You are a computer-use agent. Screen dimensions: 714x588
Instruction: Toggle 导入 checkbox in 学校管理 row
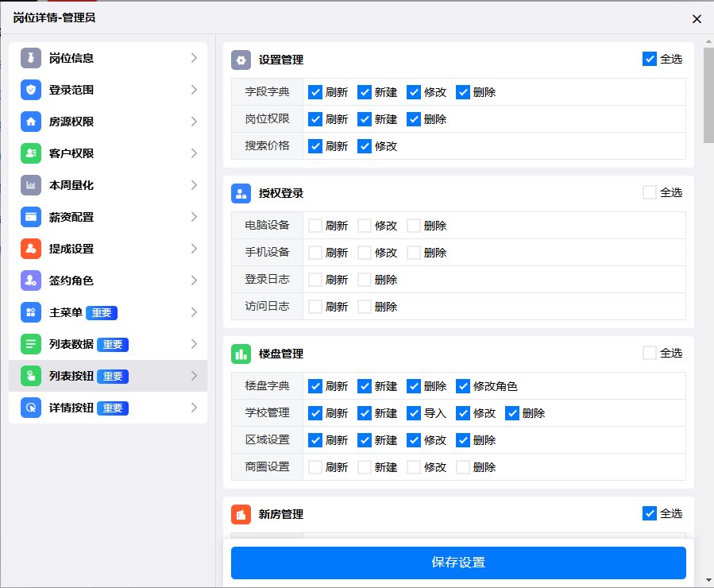pos(414,413)
